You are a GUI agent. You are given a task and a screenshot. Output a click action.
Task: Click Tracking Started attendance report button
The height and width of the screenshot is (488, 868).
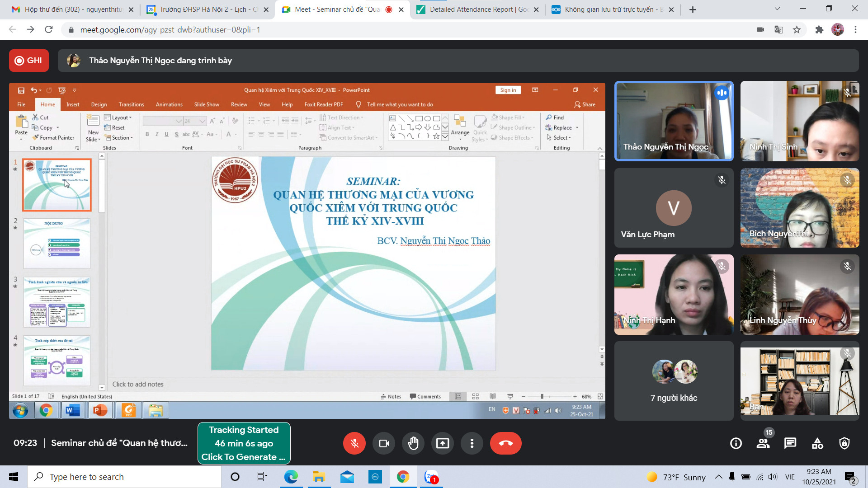244,443
